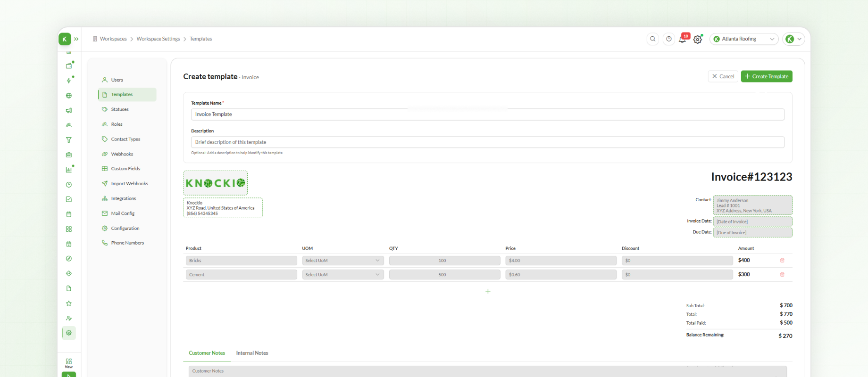Image resolution: width=868 pixels, height=377 pixels.
Task: Click the search icon in the top bar
Action: tap(653, 39)
